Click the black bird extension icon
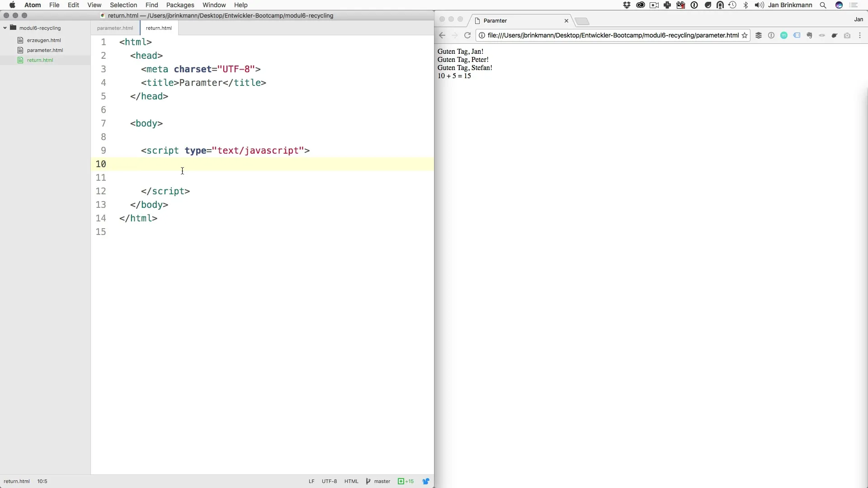Screen dimensions: 868x488 (x=835, y=35)
